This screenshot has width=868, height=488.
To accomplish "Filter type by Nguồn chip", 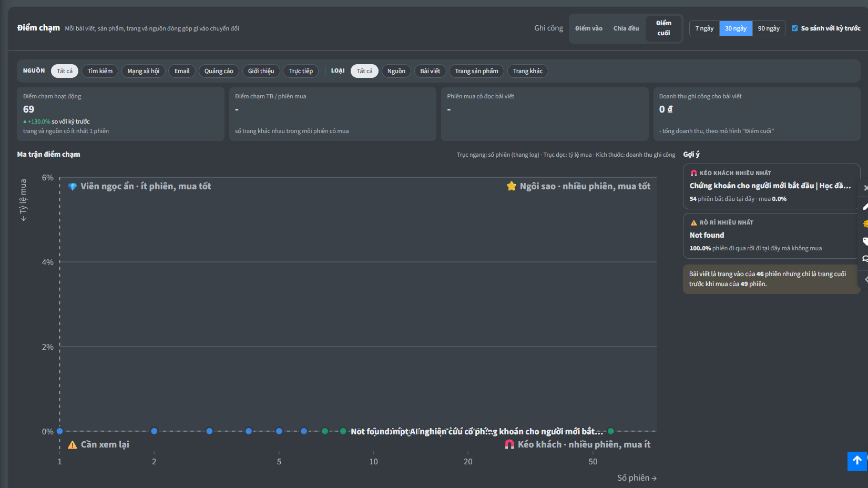I will [x=396, y=71].
